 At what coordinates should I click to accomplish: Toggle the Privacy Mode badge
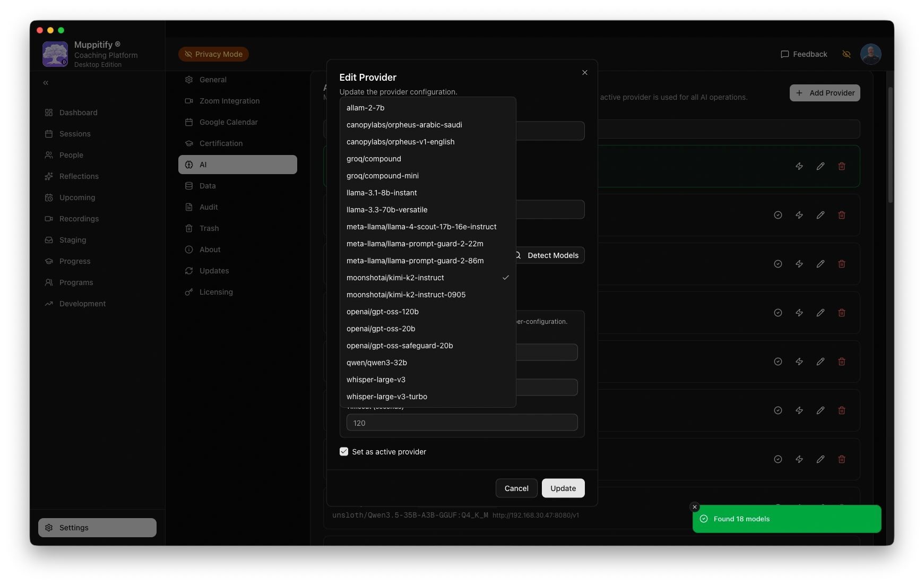point(213,54)
